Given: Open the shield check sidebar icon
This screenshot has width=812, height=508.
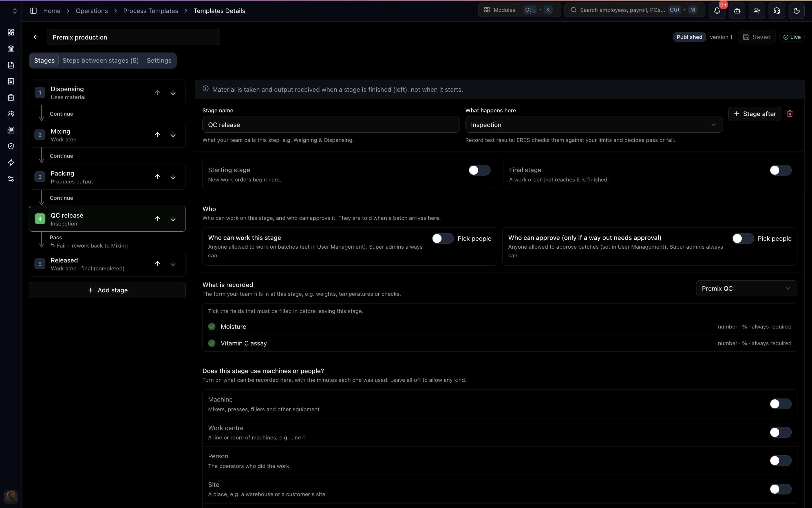Looking at the screenshot, I should [11, 146].
